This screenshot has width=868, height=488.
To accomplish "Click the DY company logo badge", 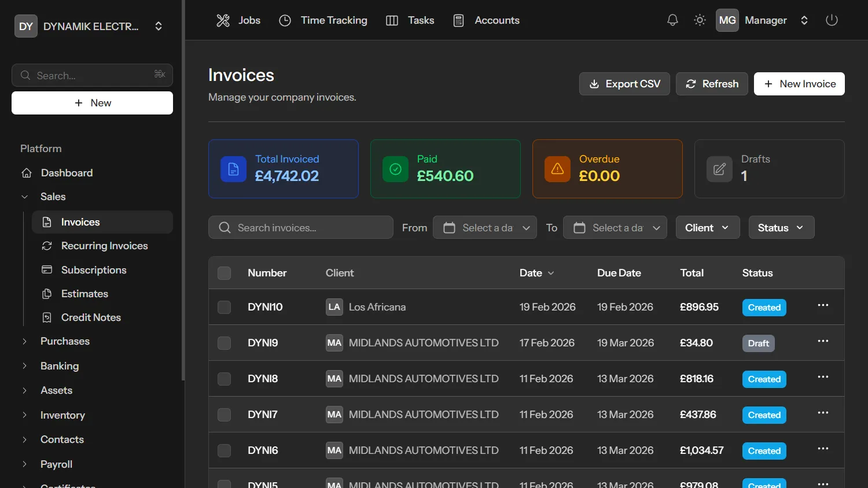I will (x=26, y=26).
